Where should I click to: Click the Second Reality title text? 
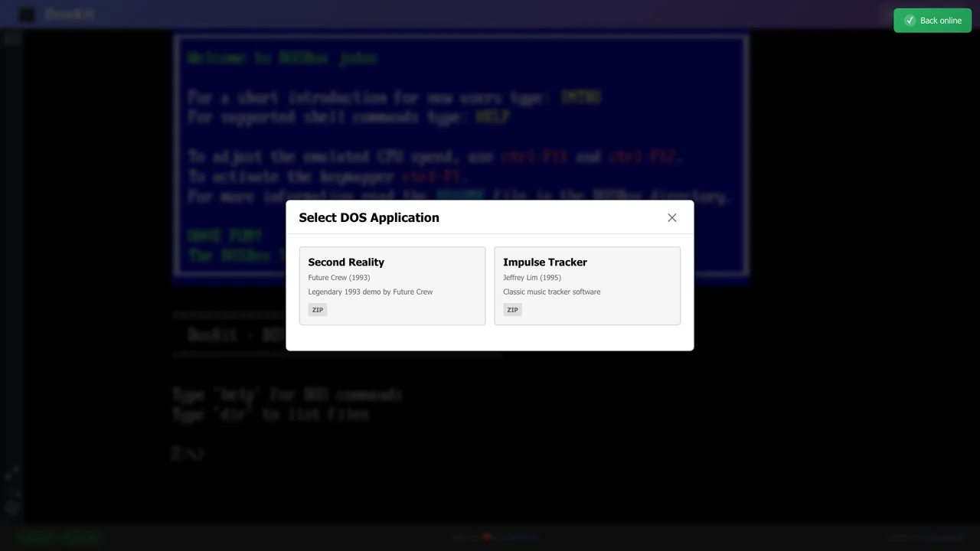(346, 262)
